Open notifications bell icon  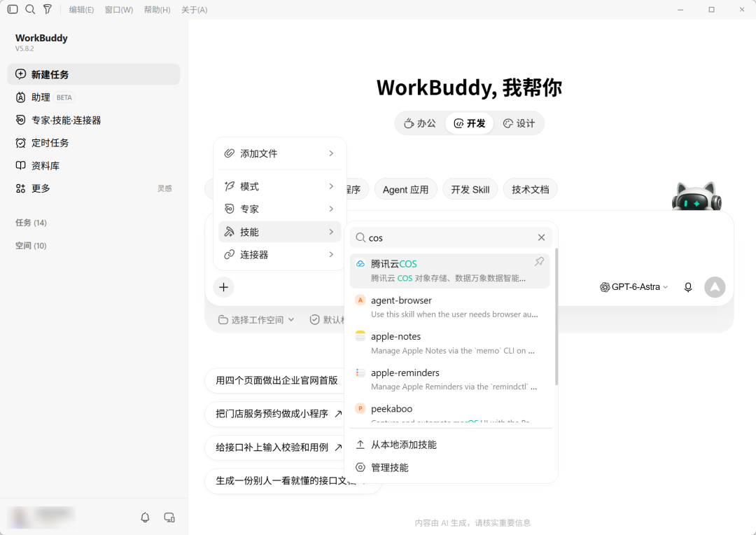(145, 517)
